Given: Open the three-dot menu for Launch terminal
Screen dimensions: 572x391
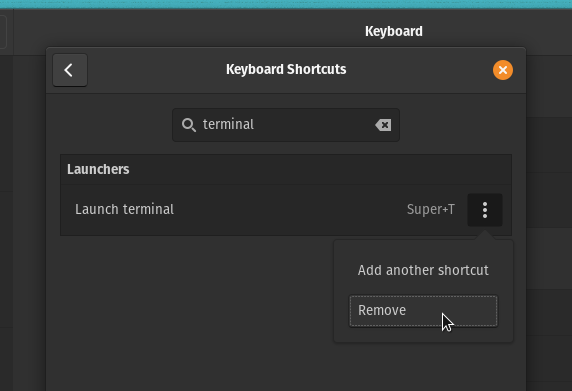Looking at the screenshot, I should tap(485, 210).
